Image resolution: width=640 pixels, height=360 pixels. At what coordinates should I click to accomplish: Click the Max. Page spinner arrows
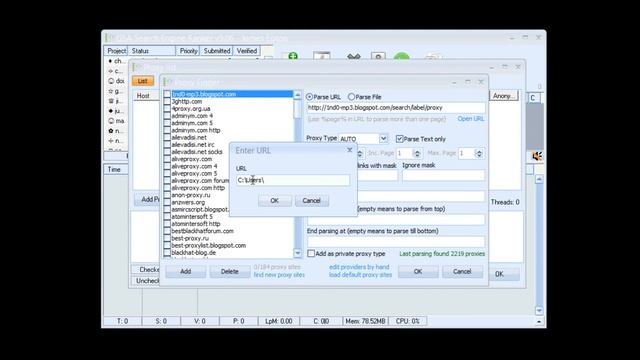click(479, 153)
